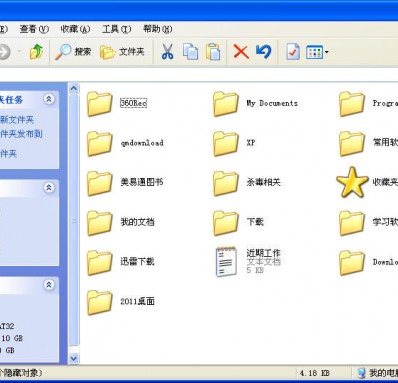Click the Copy icon in toolbar
This screenshot has height=383, width=398.
coord(190,52)
